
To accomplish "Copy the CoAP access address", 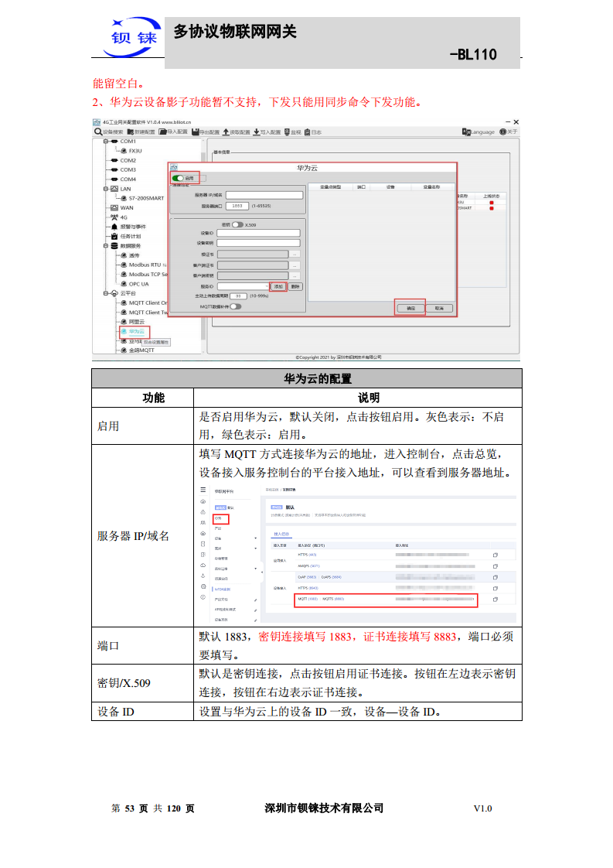I will coord(496,577).
